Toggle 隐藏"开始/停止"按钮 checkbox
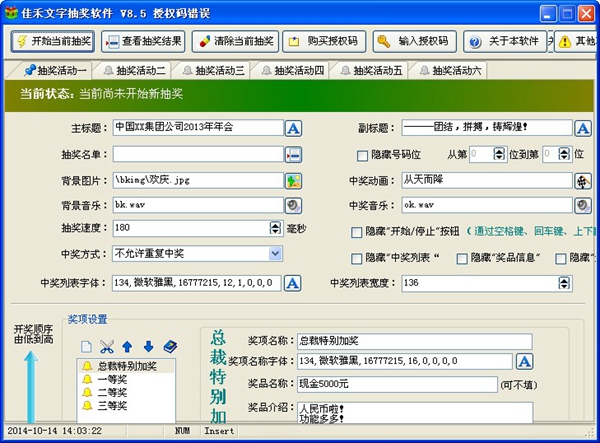Viewport: 600px width, 443px height. point(357,232)
